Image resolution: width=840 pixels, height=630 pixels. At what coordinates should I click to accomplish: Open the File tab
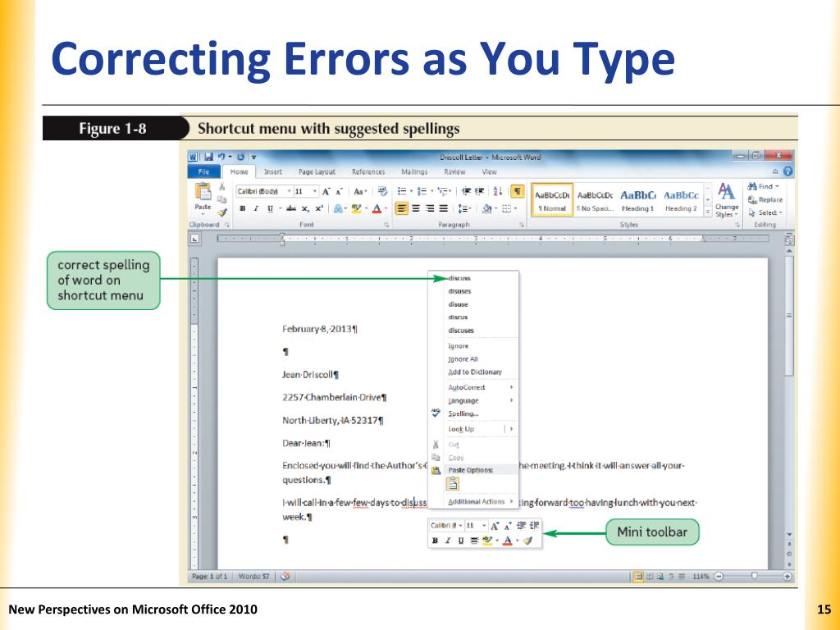pyautogui.click(x=203, y=171)
